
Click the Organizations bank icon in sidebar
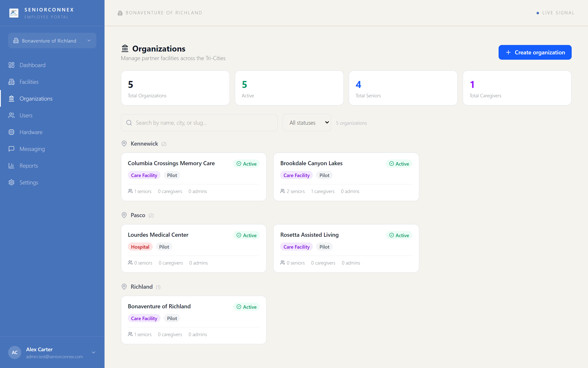[x=11, y=99]
